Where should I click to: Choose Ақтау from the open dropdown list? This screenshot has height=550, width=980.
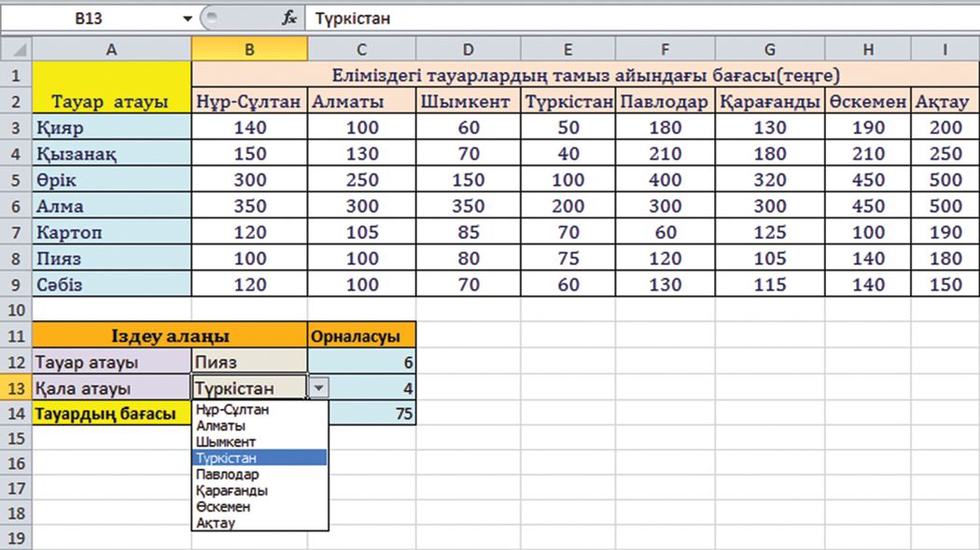tap(259, 523)
